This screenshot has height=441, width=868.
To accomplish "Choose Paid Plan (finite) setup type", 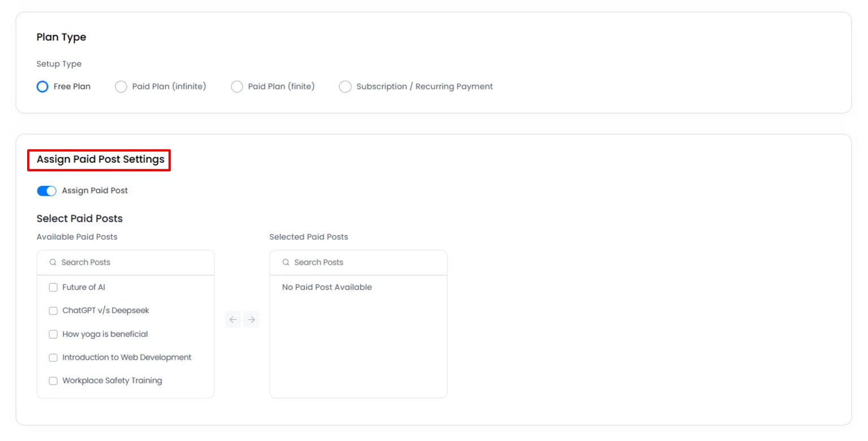I will pyautogui.click(x=236, y=86).
